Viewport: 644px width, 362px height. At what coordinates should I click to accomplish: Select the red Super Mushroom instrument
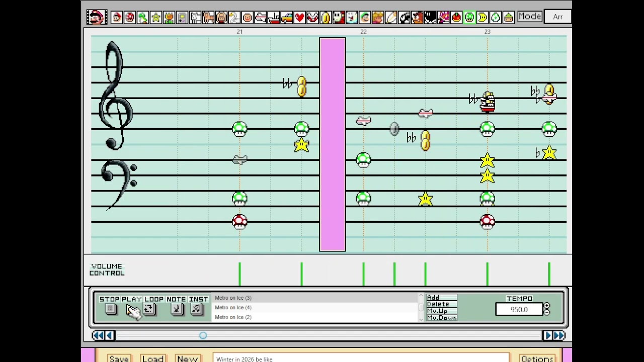(130, 17)
